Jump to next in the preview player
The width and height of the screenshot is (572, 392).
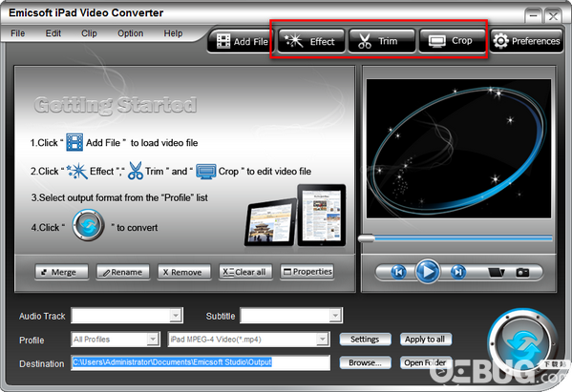[458, 272]
